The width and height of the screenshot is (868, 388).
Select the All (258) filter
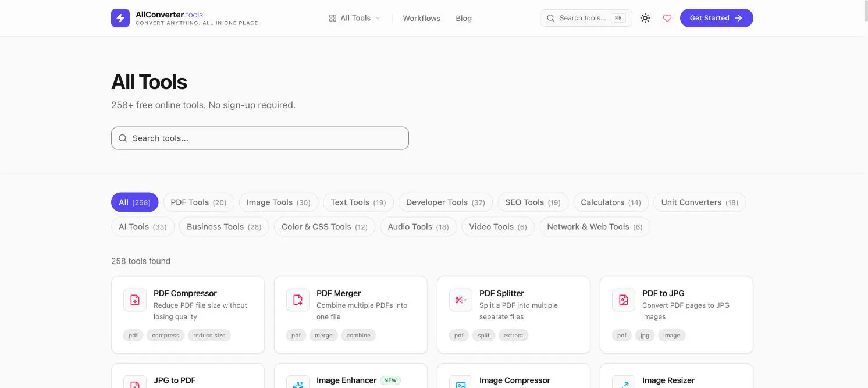(134, 202)
